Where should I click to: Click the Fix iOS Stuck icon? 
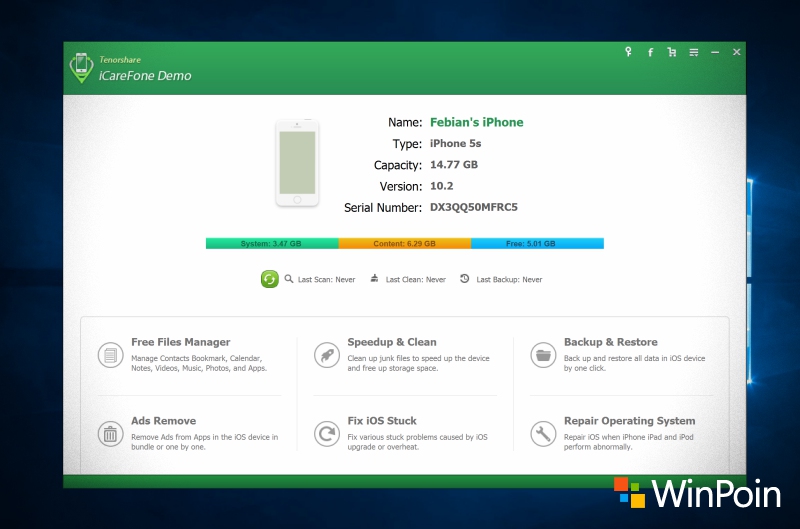click(326, 433)
